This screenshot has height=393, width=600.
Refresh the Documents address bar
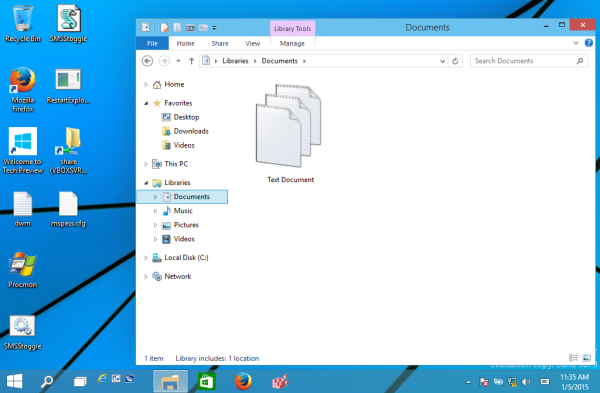[x=455, y=61]
